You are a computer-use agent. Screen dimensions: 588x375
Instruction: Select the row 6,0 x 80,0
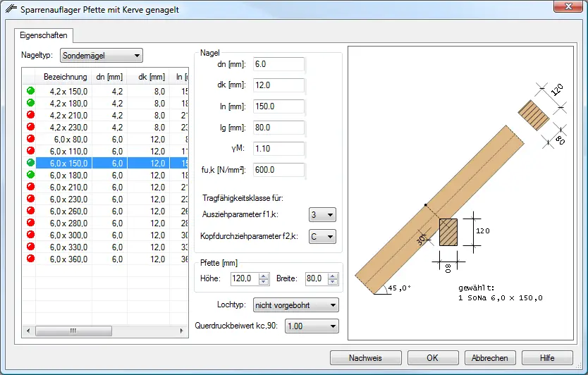click(x=105, y=139)
